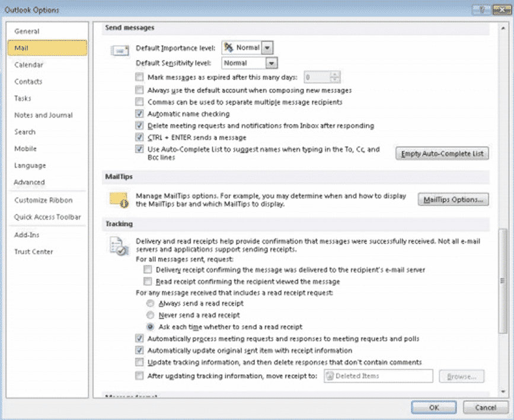Click OK to save options
Viewport: 514px width, 420px height.
click(x=434, y=407)
